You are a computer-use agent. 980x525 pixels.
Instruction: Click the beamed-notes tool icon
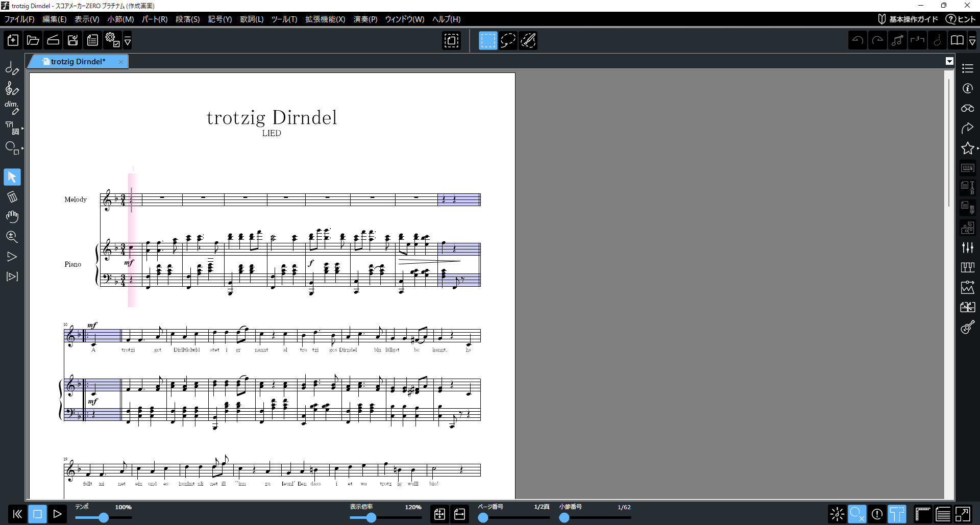pyautogui.click(x=897, y=40)
